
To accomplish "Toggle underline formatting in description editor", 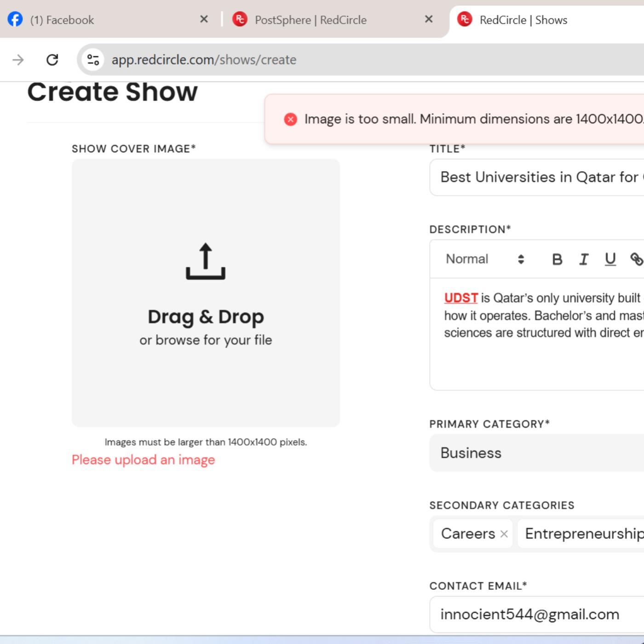I will coord(610,259).
